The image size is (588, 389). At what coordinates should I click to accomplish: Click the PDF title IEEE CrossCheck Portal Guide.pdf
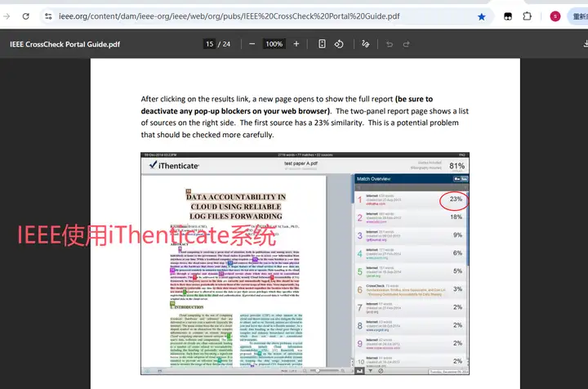65,44
